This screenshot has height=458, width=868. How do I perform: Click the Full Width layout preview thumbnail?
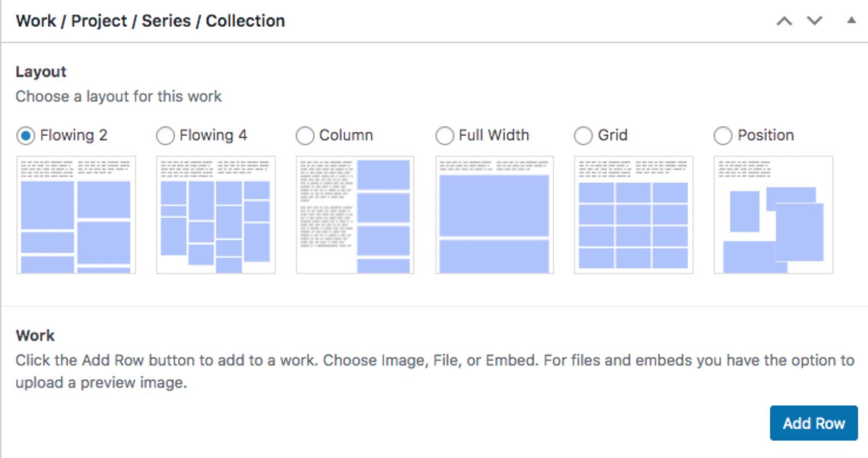[x=495, y=215]
